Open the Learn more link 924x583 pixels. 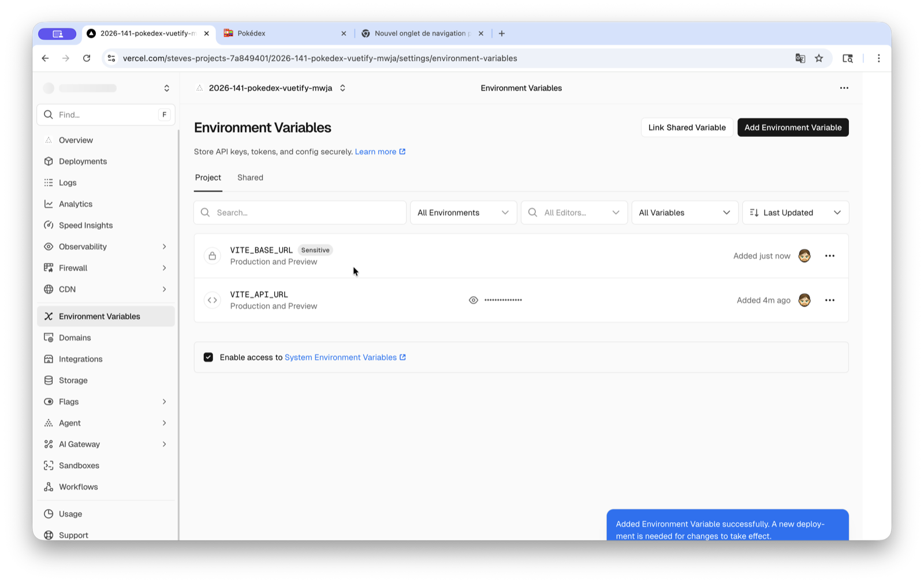pos(376,151)
